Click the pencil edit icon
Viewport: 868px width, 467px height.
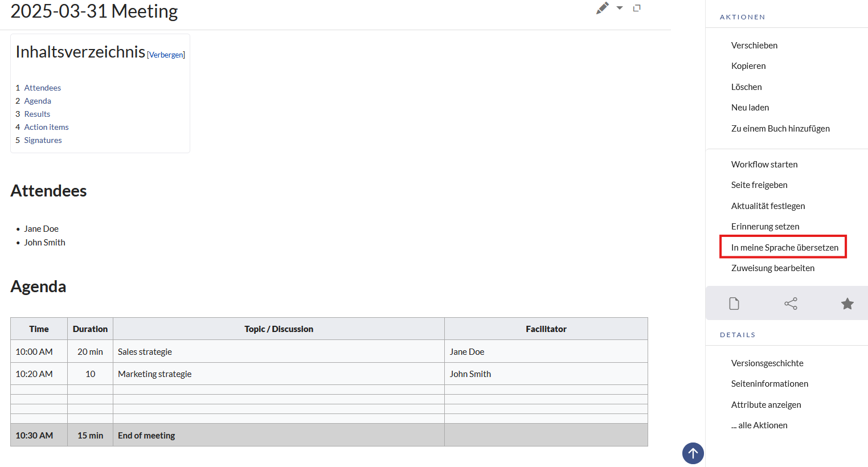coord(602,8)
